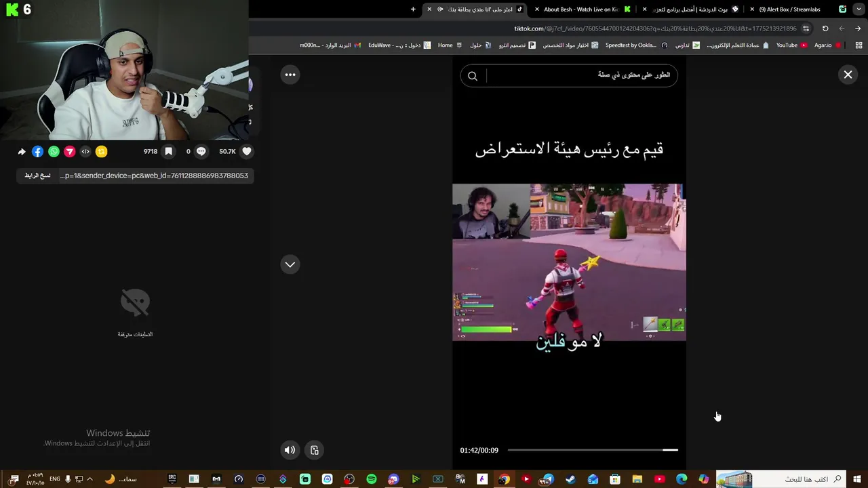Seek on the video progress bar

[592, 450]
